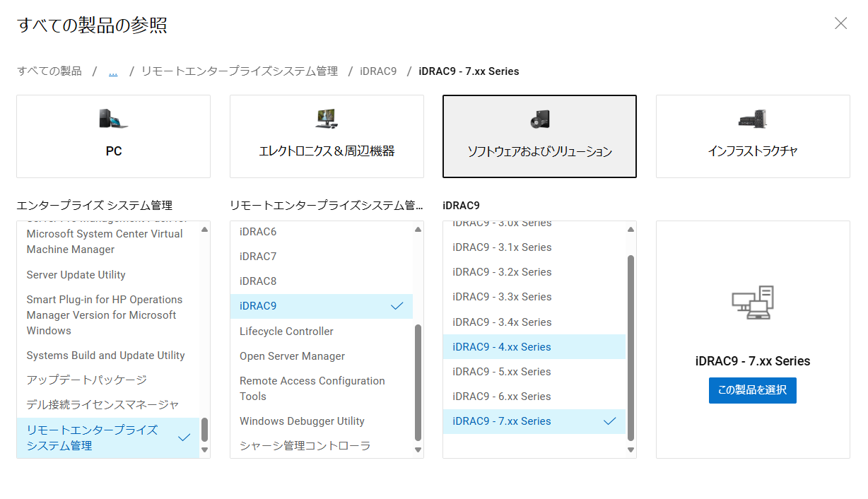Go to すべての製品 in breadcrumb
Viewport: 868px width, 499px height.
(x=49, y=71)
